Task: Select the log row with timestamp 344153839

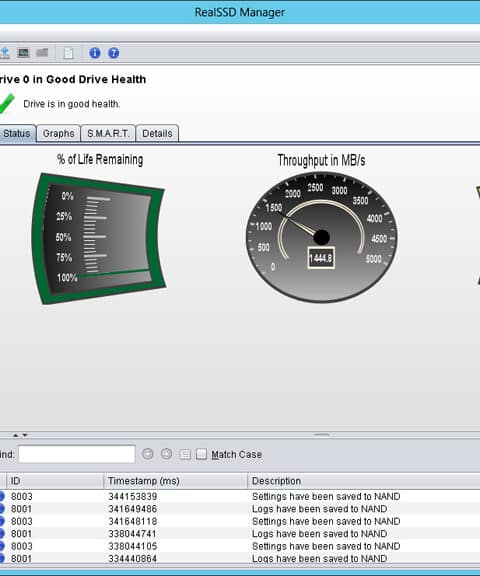Action: (240, 496)
